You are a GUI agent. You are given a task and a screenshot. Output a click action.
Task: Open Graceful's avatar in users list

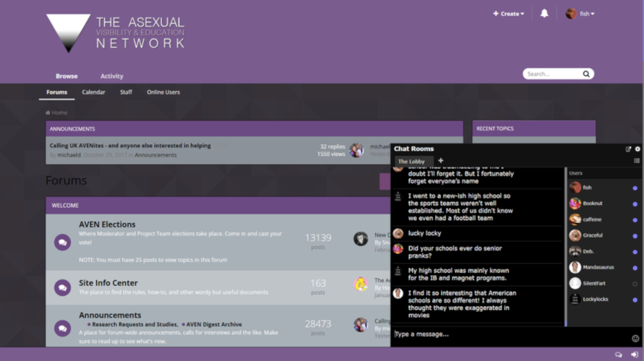pyautogui.click(x=575, y=235)
